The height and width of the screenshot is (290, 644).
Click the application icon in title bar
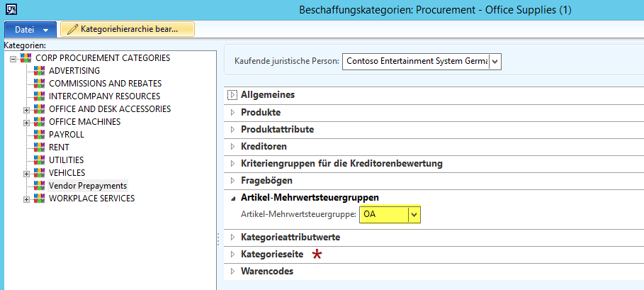[9, 10]
